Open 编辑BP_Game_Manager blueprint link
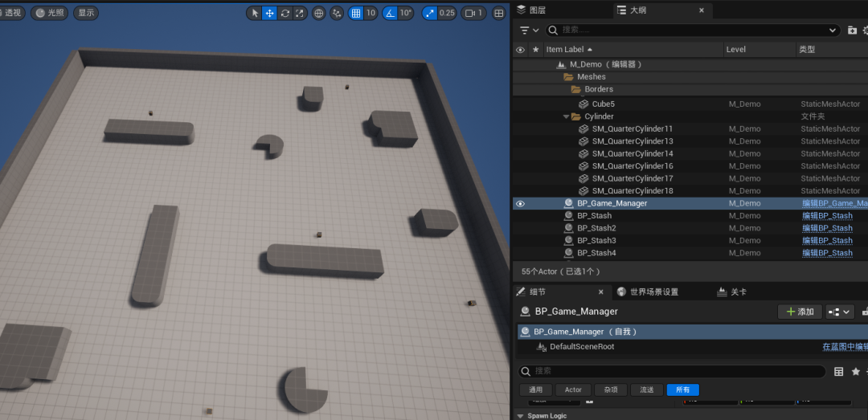Screen dimensions: 868x420 point(835,204)
